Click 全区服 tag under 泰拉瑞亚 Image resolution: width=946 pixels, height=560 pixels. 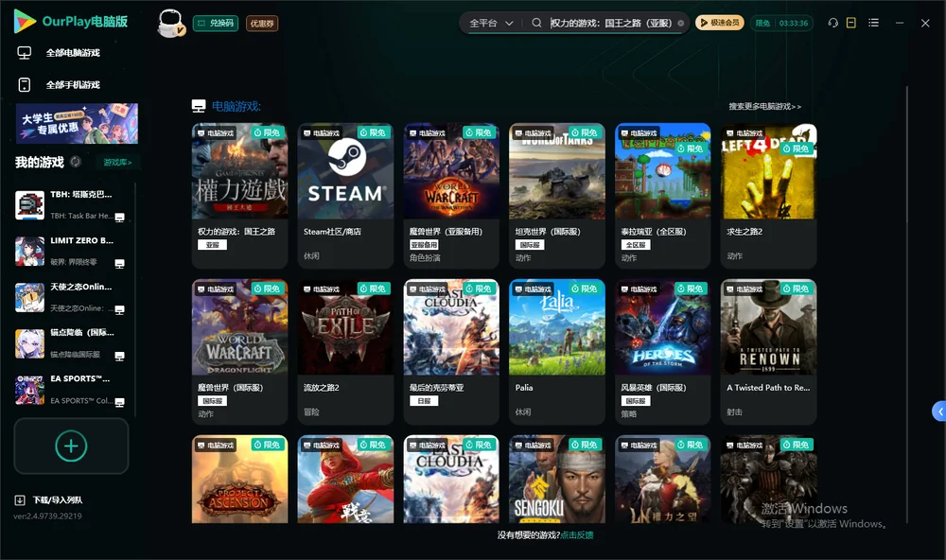pyautogui.click(x=636, y=244)
